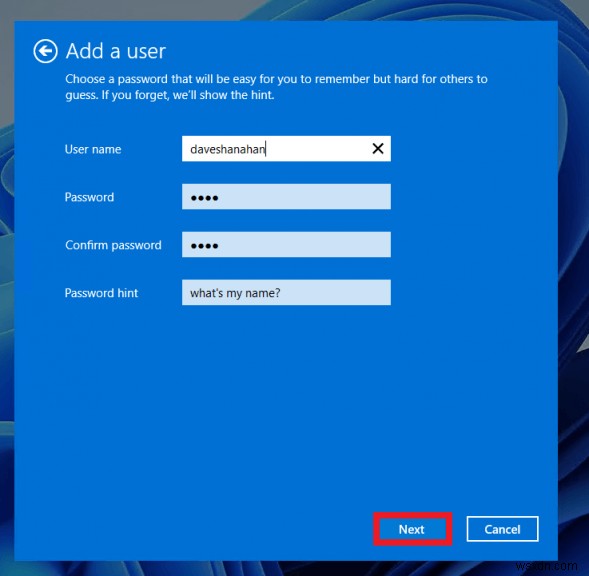The width and height of the screenshot is (589, 576).
Task: Click the 'Confirm password' label
Action: coord(113,245)
